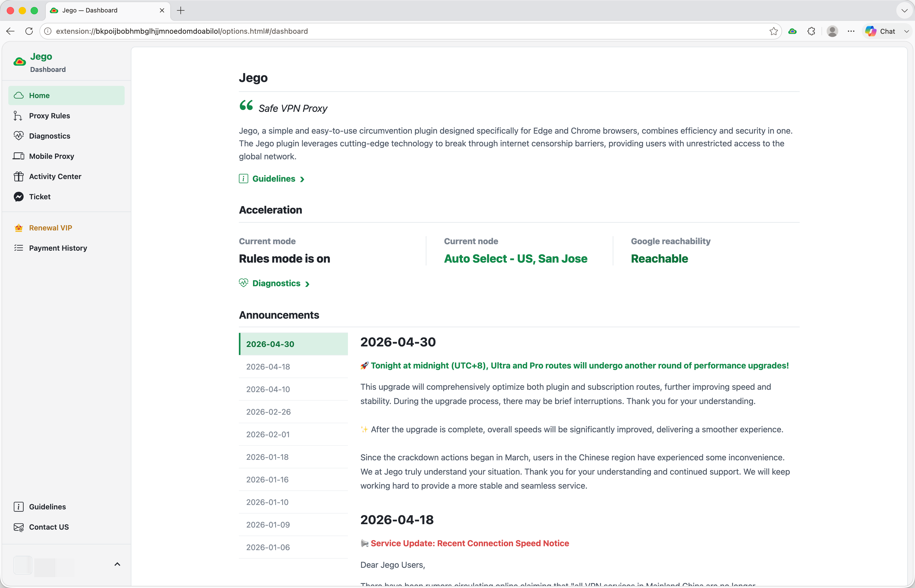The width and height of the screenshot is (915, 588).
Task: Click the megaphone icon by Service Update
Action: pyautogui.click(x=365, y=543)
